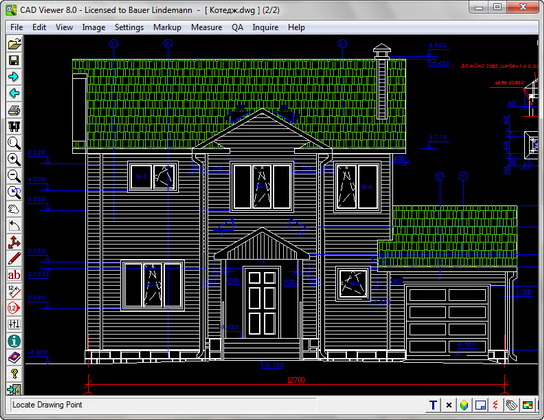Click the Zoom Previous magnifier icon

14,192
